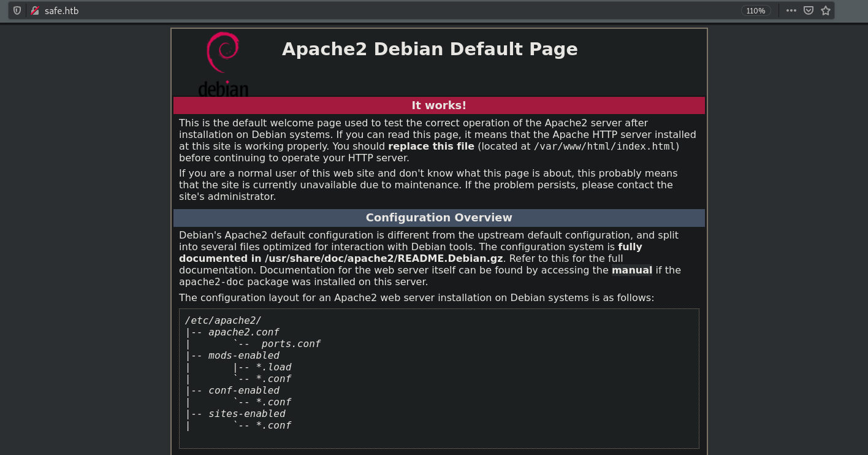Image resolution: width=868 pixels, height=455 pixels.
Task: Click the insecure connection padlock icon
Action: coord(35,10)
